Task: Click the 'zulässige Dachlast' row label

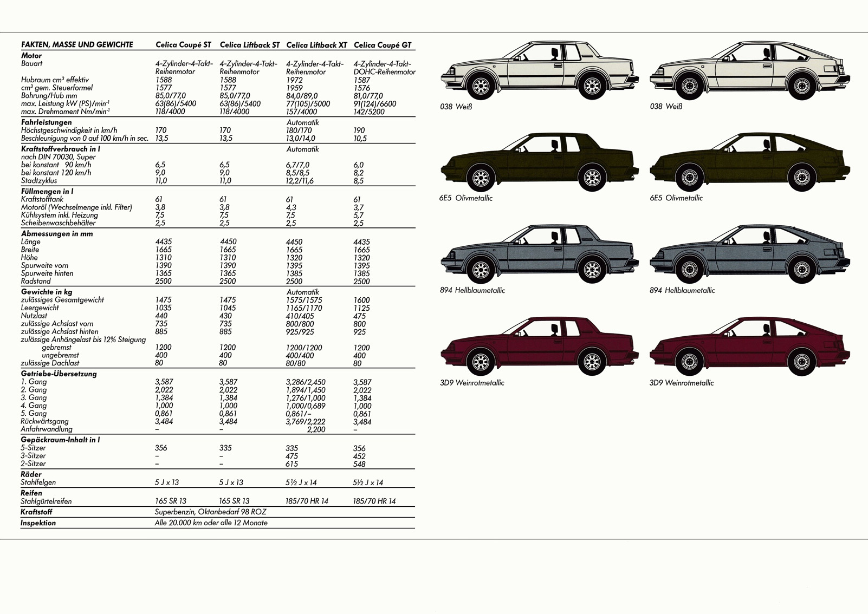Action: click(x=50, y=363)
